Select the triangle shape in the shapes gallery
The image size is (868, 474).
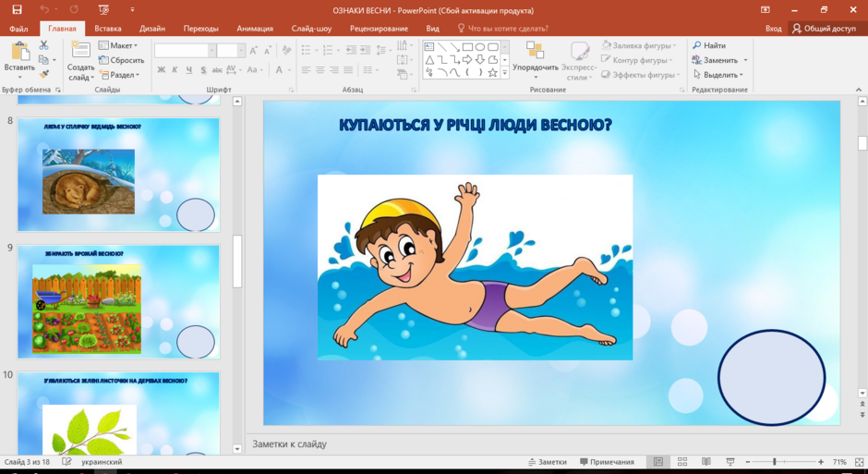[x=429, y=59]
